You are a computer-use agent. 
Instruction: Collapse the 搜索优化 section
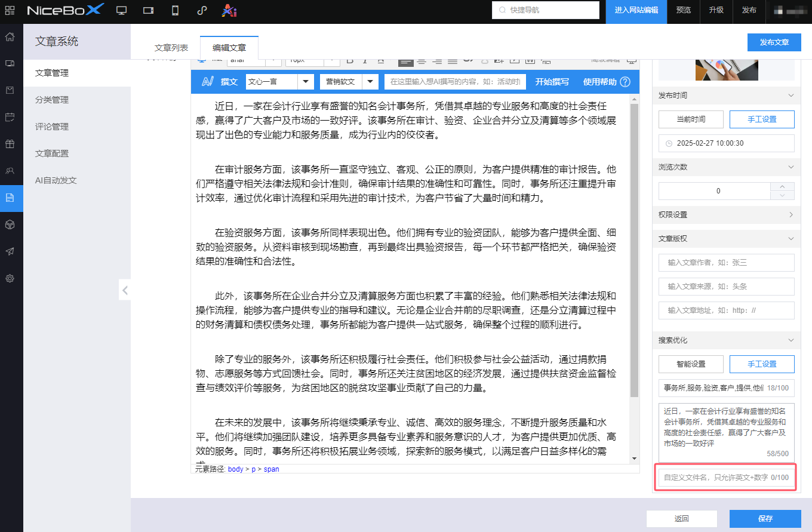tap(791, 340)
